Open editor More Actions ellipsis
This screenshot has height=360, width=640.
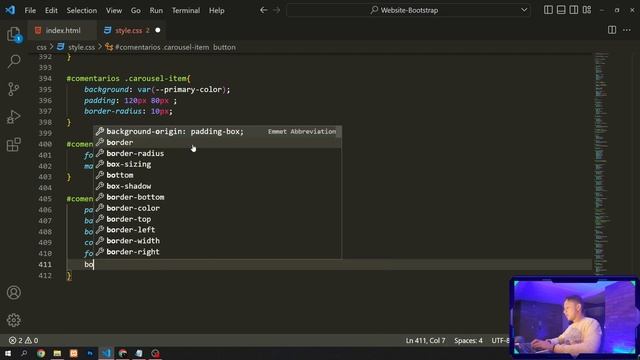(x=627, y=30)
